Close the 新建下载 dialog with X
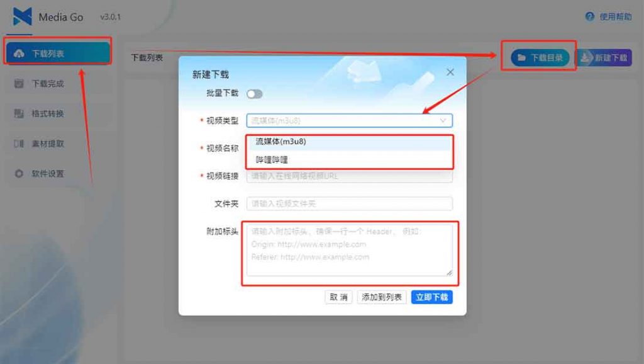 (x=450, y=72)
